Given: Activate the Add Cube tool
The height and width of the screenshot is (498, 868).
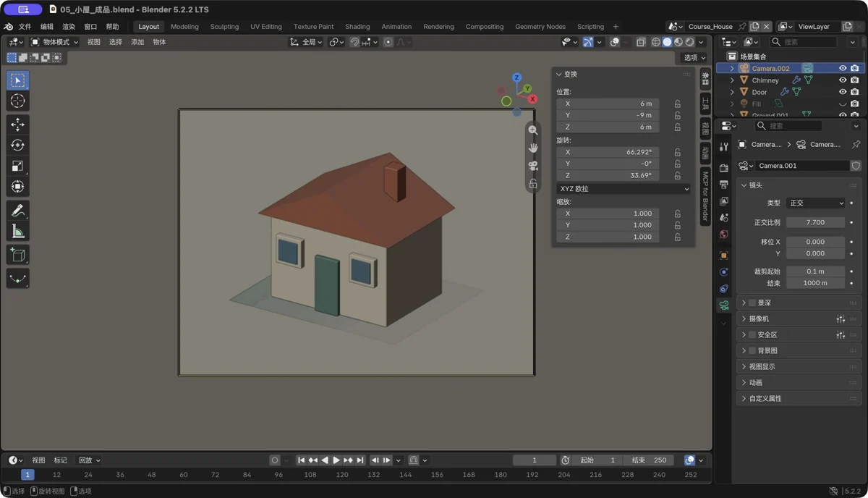Looking at the screenshot, I should coord(17,255).
